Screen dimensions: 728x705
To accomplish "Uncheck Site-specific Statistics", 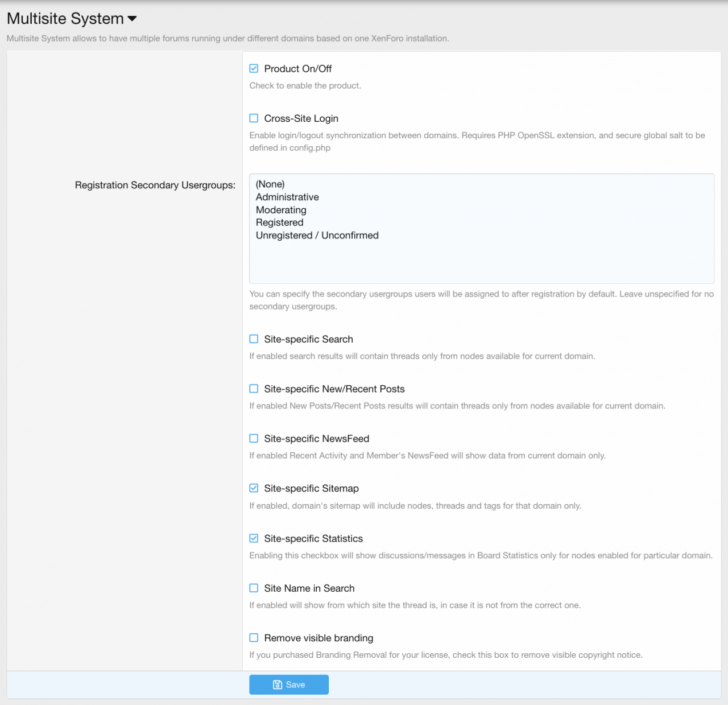I will (254, 538).
